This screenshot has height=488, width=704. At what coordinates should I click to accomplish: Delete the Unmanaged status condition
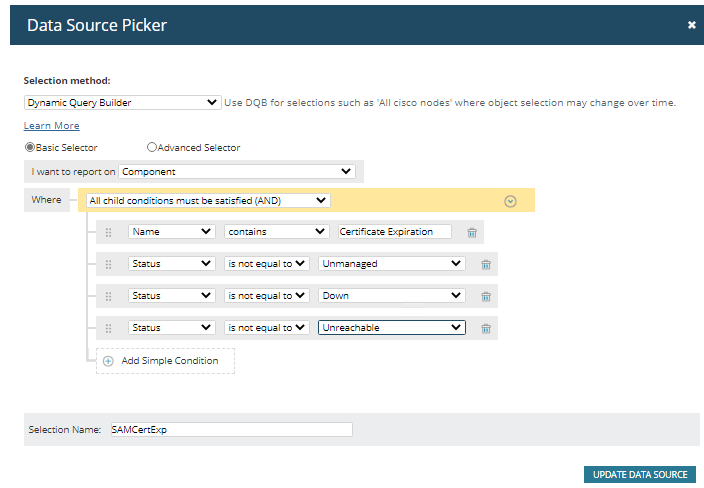(x=486, y=264)
